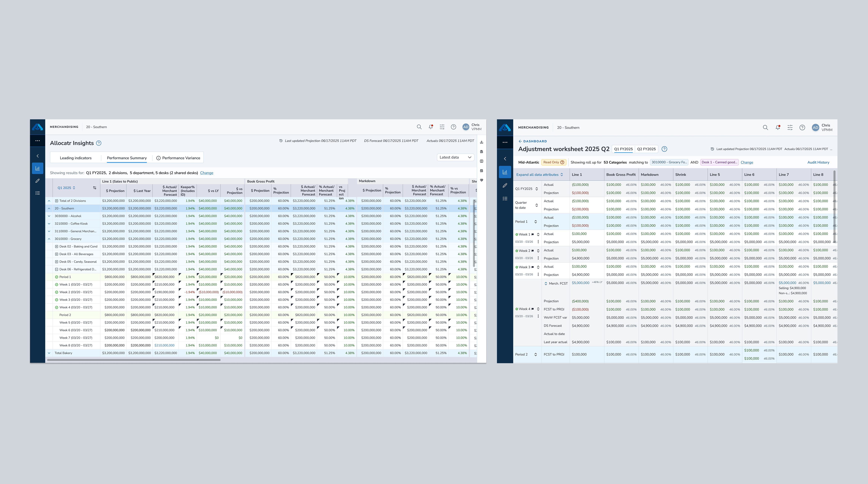Click Week 1 three-dot options icon
The image size is (868, 484).
538,242
